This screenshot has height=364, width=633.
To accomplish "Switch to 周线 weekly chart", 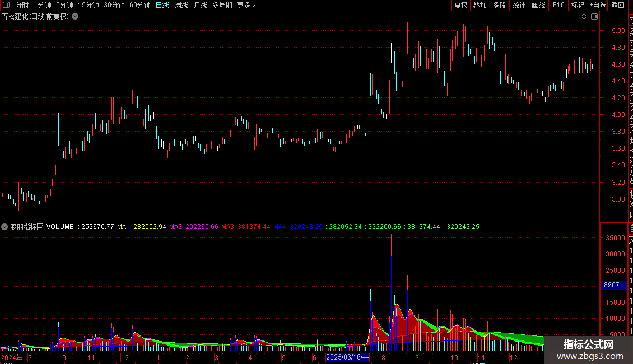I will (x=181, y=5).
